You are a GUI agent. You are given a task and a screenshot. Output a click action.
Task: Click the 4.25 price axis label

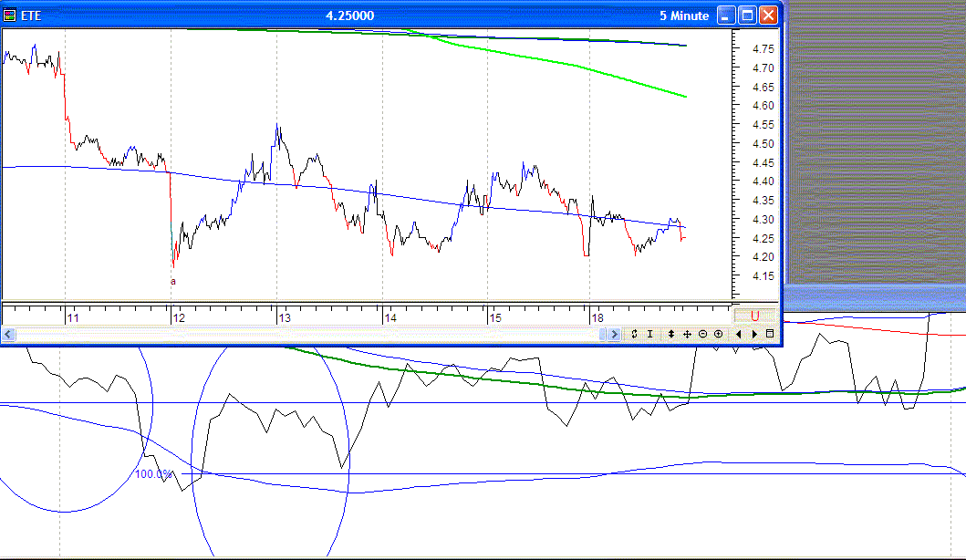763,238
